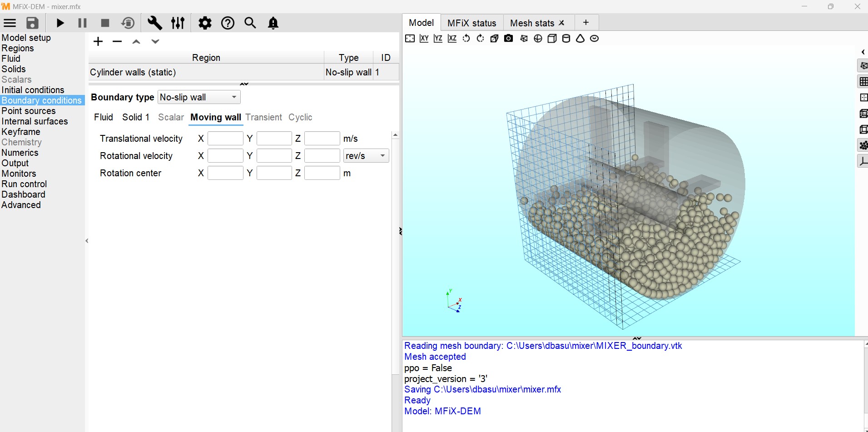The height and width of the screenshot is (432, 868).
Task: Pause the running simulation
Action: click(x=82, y=23)
